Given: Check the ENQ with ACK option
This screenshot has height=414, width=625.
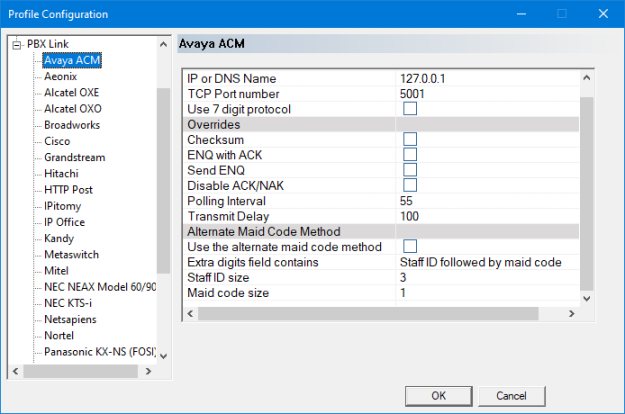Looking at the screenshot, I should 410,155.
